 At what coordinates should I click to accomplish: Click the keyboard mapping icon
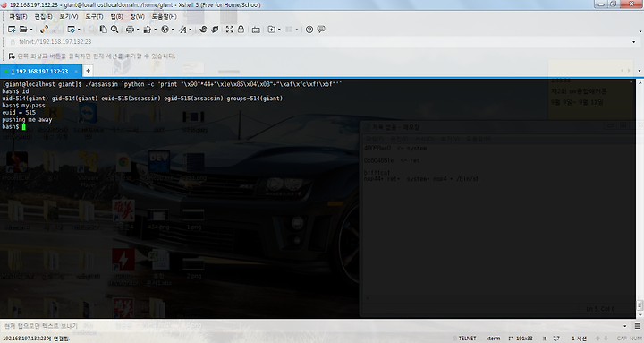click(x=256, y=30)
